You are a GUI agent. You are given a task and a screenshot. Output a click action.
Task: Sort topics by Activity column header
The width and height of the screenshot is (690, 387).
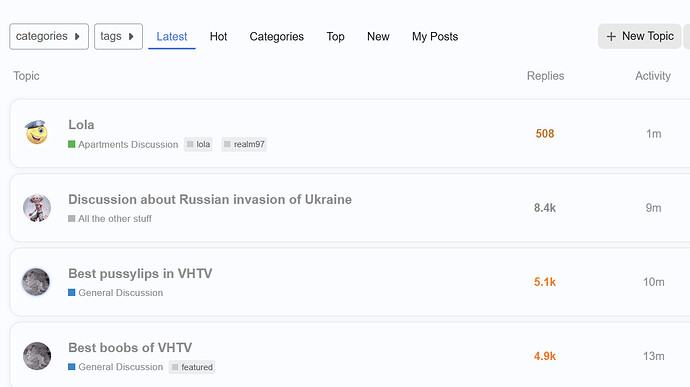point(653,76)
